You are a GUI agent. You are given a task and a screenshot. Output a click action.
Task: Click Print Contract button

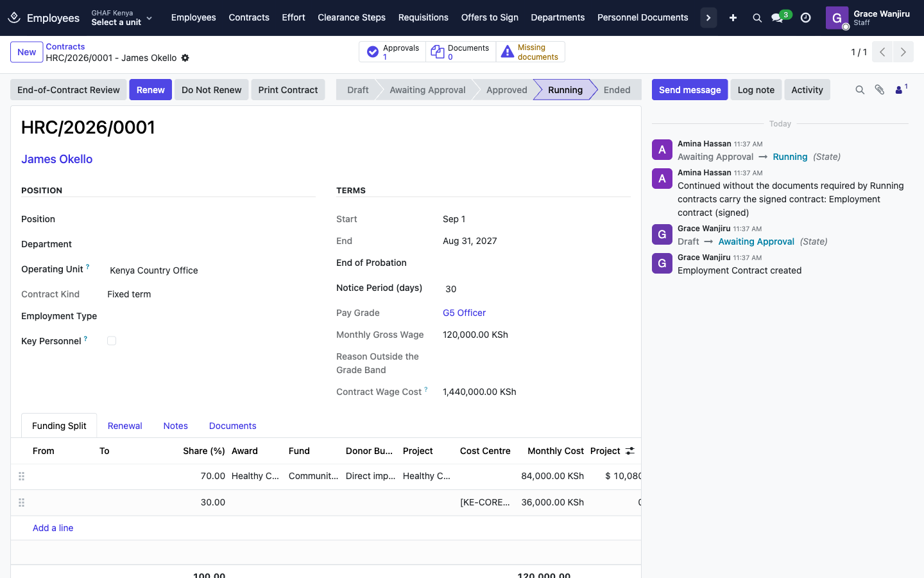point(288,90)
